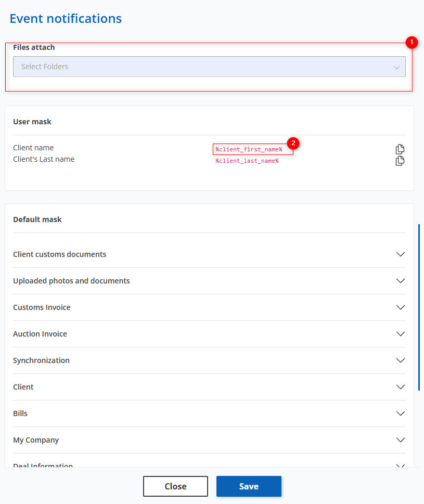Select the %client_last_name% mask text
Viewport: 424px width, 504px height.
247,161
